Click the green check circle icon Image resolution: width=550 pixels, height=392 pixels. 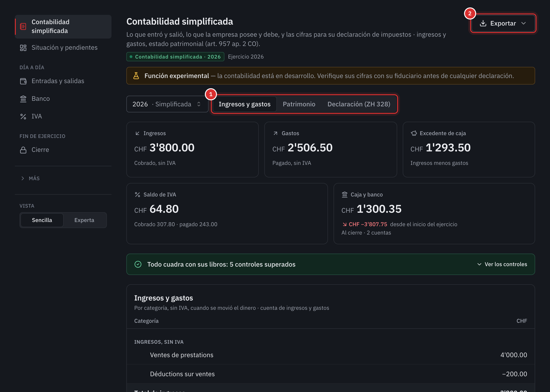click(x=138, y=264)
